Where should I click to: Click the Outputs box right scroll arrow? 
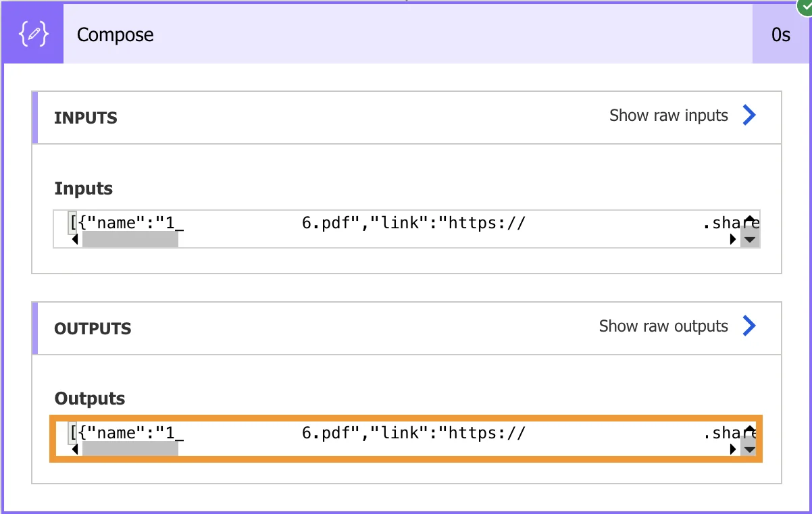[734, 449]
